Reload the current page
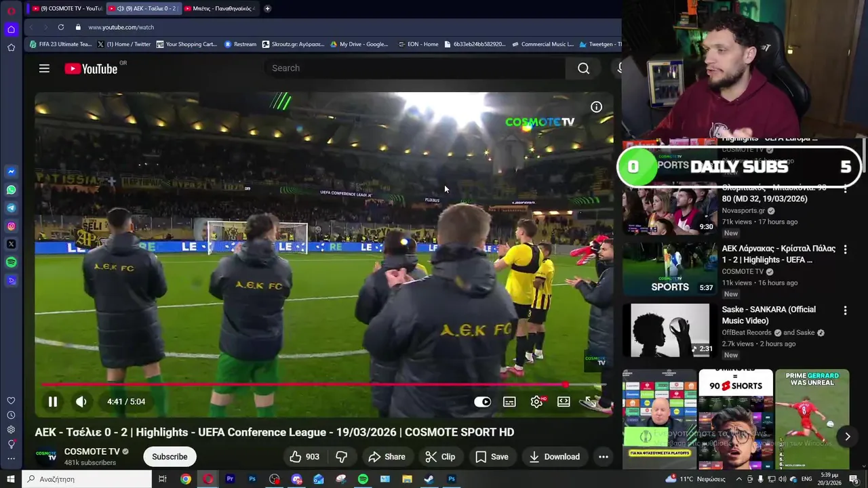Screen dimensions: 868x488 point(60,27)
